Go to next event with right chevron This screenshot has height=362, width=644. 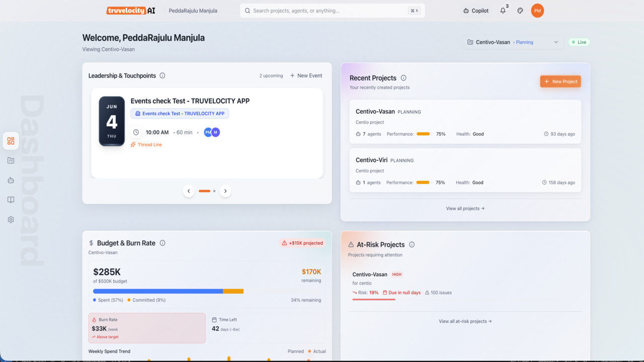pos(225,191)
